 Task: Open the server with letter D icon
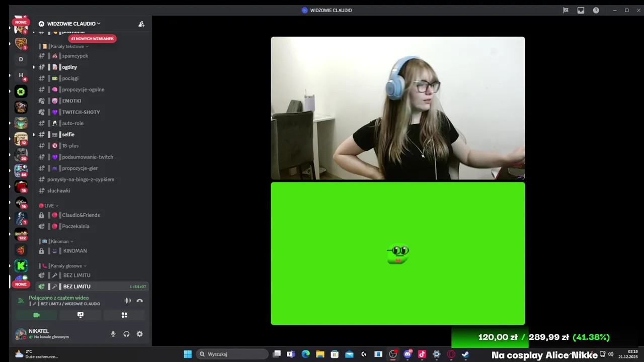pyautogui.click(x=21, y=59)
